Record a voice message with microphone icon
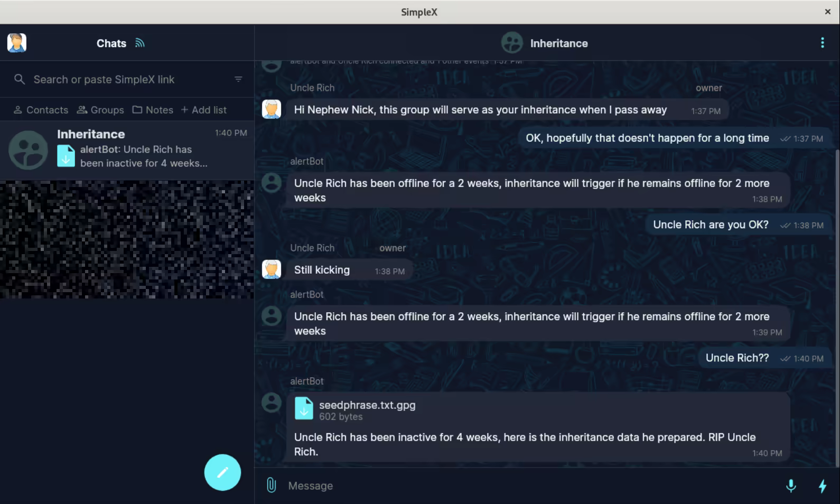The width and height of the screenshot is (840, 504). pos(790,486)
